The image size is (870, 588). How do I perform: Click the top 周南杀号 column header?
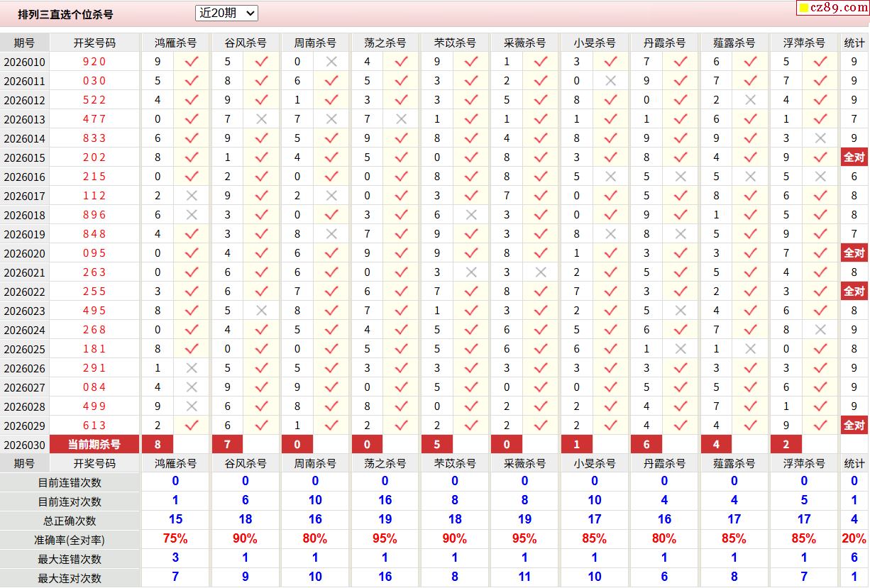(315, 43)
